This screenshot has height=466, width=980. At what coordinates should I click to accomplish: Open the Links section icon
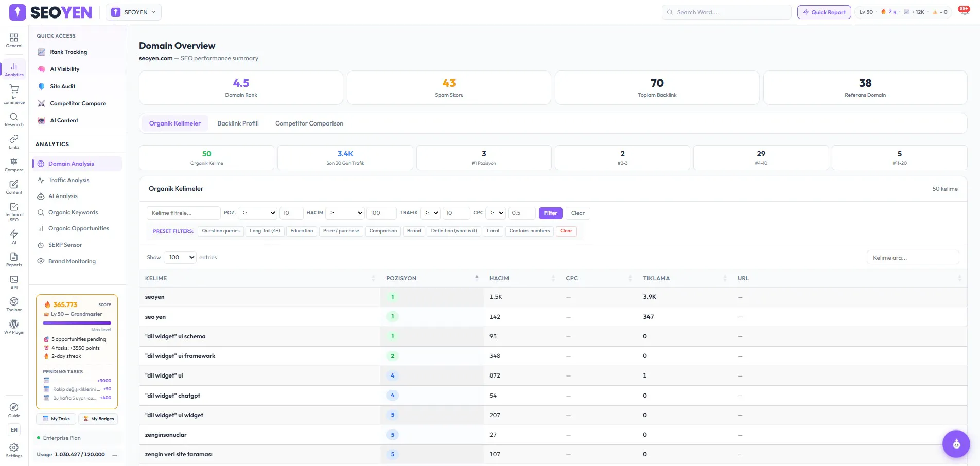[x=14, y=142]
